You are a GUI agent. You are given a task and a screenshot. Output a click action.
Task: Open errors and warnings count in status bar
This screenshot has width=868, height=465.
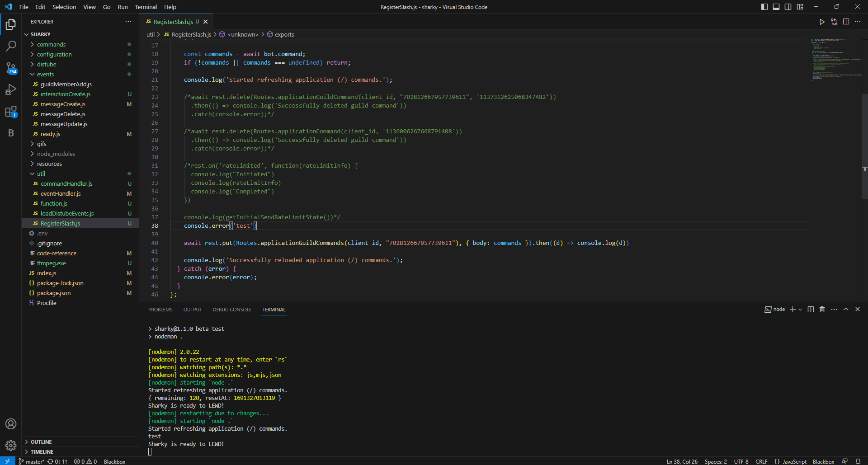(x=85, y=461)
